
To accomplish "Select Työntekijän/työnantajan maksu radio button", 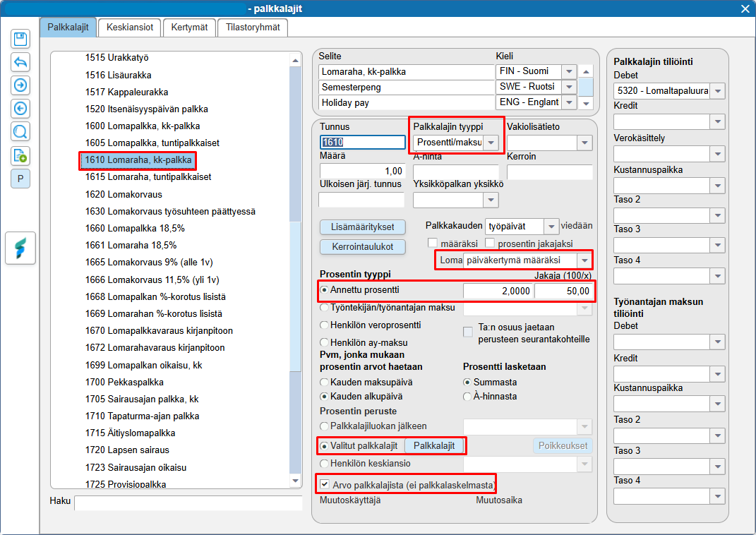I will pyautogui.click(x=325, y=308).
